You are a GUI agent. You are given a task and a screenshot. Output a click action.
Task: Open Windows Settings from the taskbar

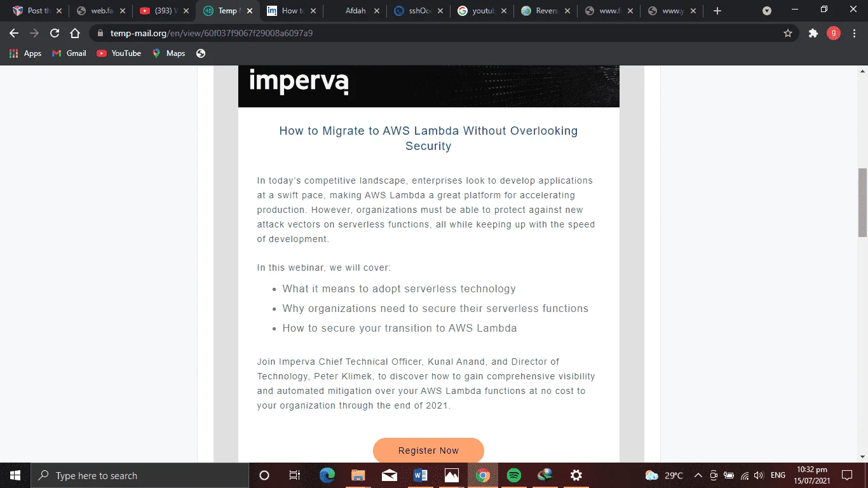(x=576, y=475)
